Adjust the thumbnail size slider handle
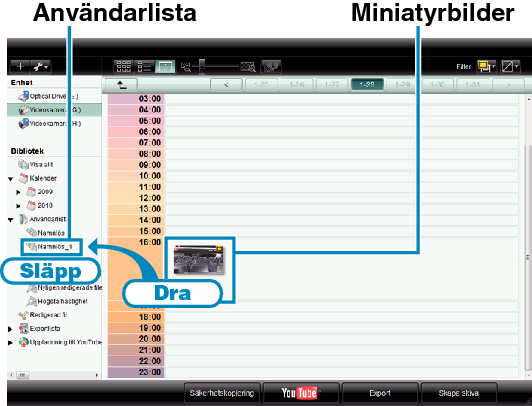 pos(202,66)
